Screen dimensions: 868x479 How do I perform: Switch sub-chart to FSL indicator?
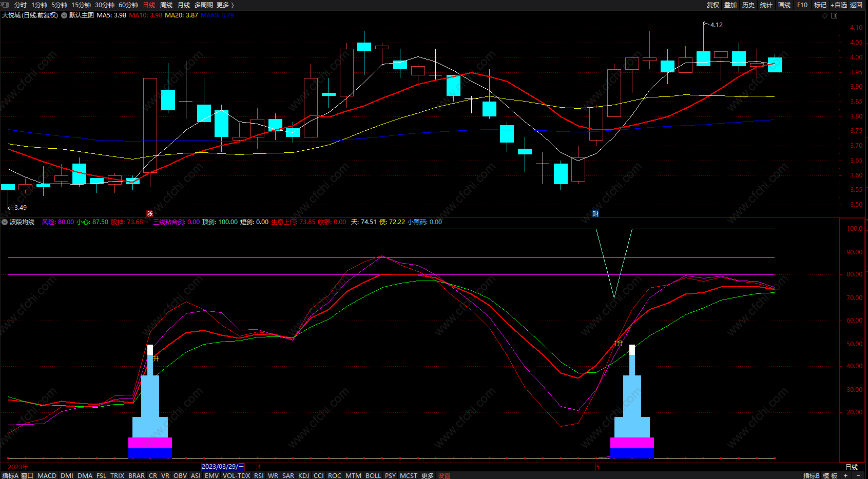click(102, 475)
